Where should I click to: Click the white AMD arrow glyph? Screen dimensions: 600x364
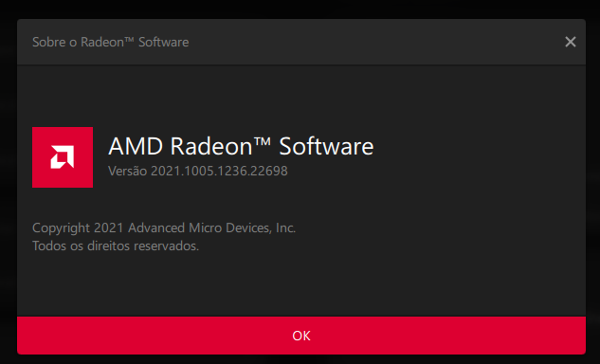pos(63,157)
